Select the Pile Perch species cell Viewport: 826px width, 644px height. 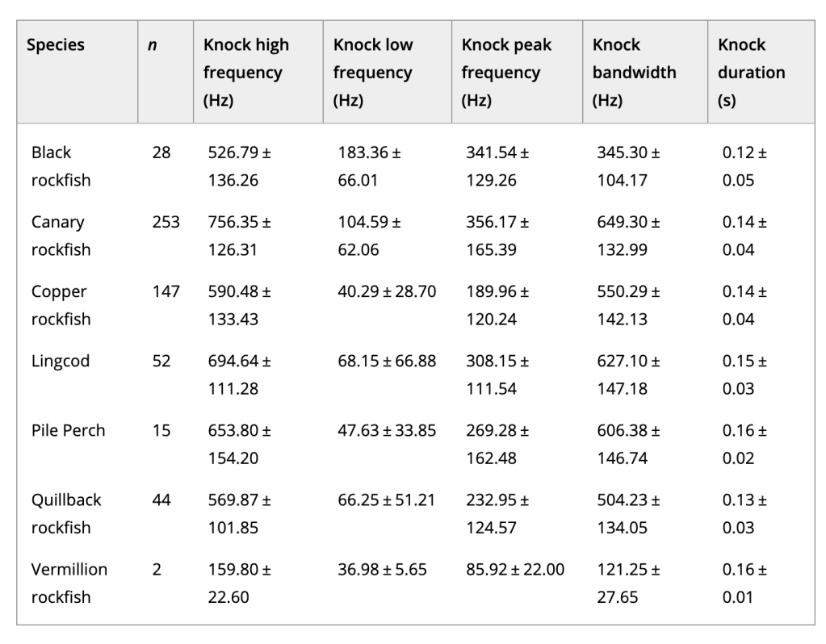(x=68, y=430)
